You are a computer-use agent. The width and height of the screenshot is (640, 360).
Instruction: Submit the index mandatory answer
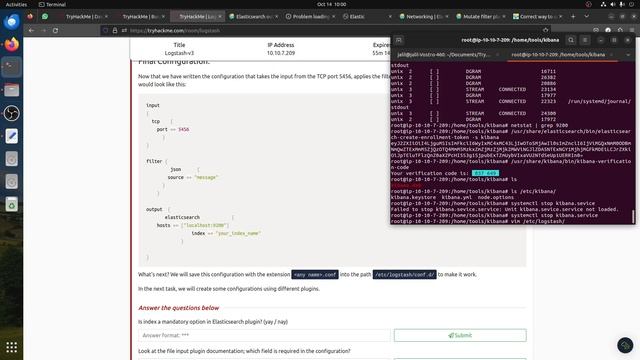(x=460, y=335)
